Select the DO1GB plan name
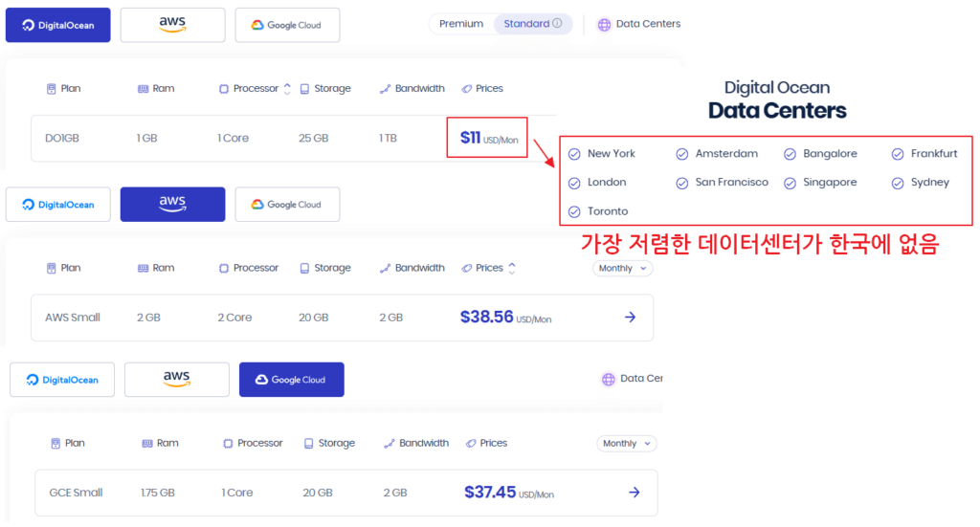The width and height of the screenshot is (980, 527). coord(62,139)
